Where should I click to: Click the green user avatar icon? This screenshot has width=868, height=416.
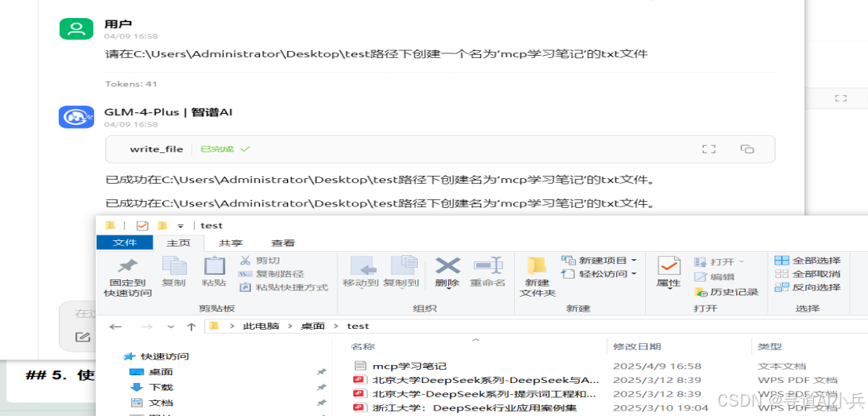point(76,29)
